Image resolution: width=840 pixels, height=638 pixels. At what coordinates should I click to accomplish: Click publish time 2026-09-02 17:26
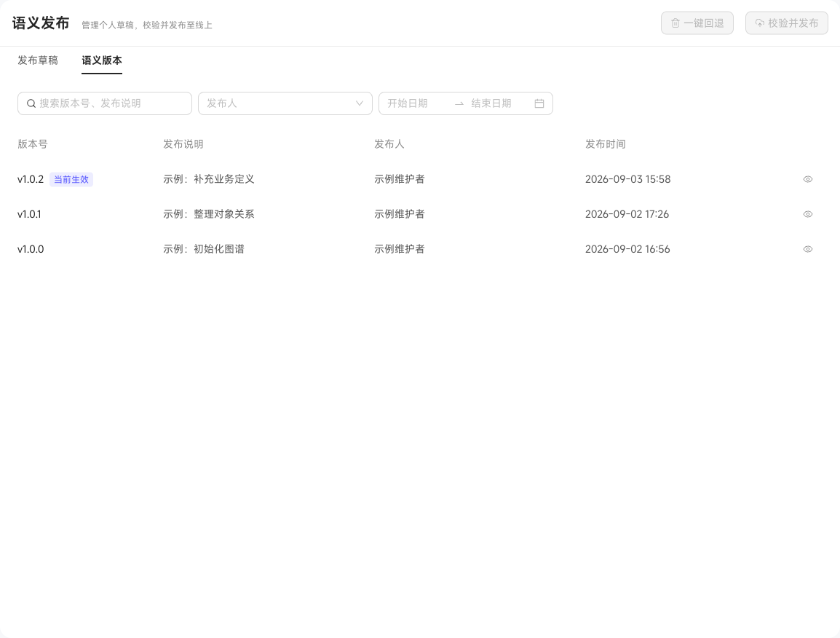[627, 214]
